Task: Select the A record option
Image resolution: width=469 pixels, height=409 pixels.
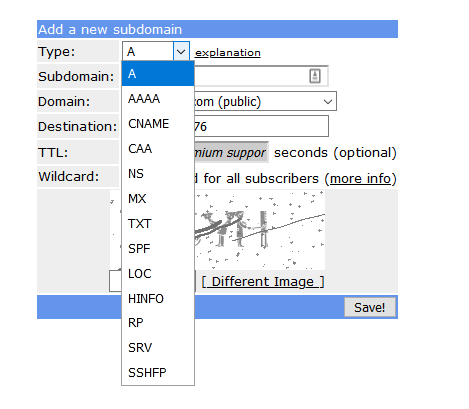Action: [x=158, y=74]
